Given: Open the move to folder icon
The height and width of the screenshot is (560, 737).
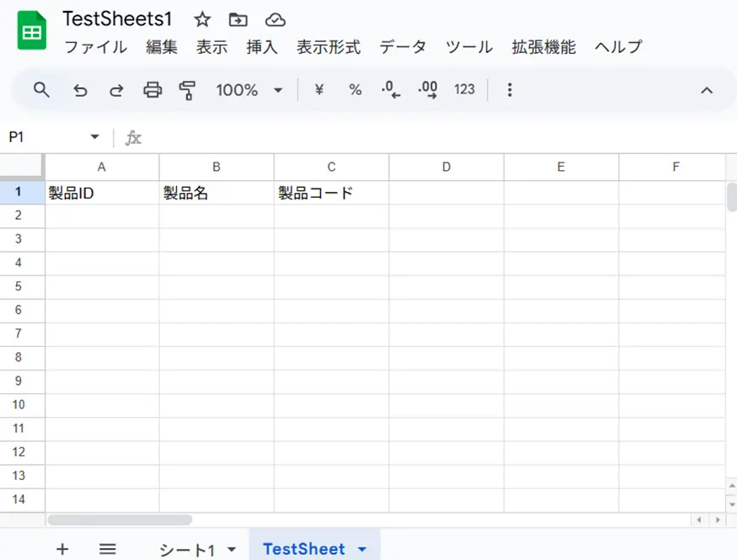Looking at the screenshot, I should point(238,19).
